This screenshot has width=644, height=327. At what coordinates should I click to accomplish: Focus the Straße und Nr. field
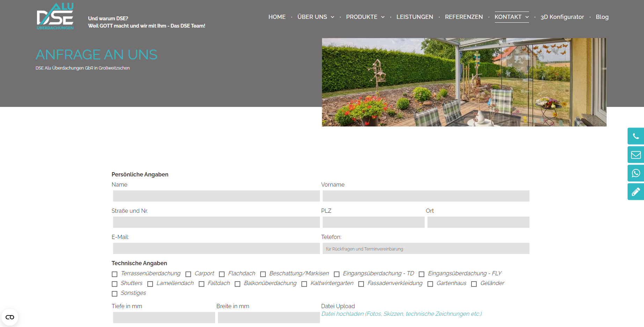click(x=217, y=222)
